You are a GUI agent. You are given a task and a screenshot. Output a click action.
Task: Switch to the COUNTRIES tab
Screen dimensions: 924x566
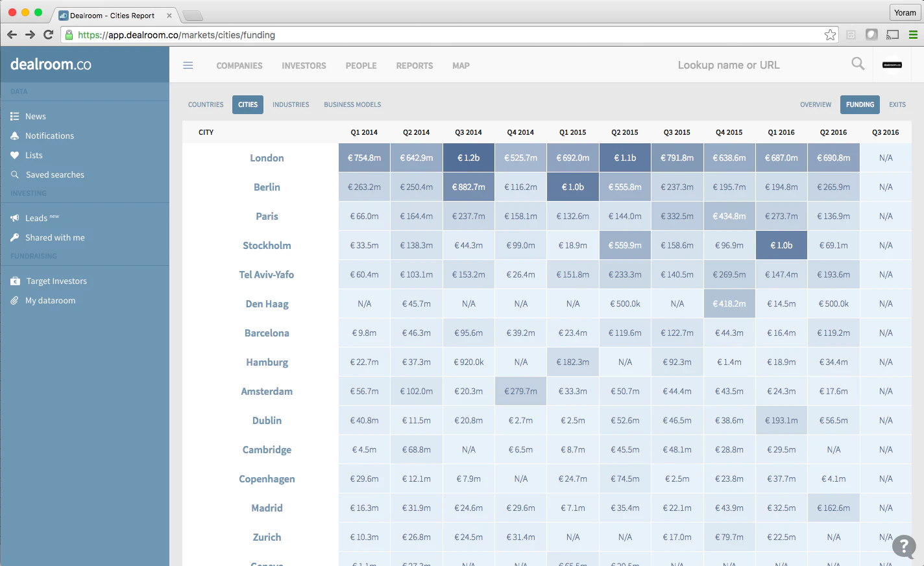[206, 104]
